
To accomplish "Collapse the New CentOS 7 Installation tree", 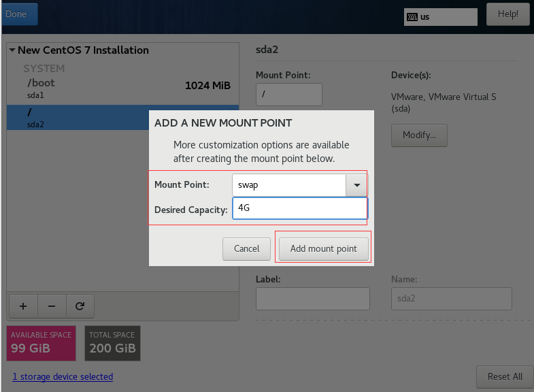I will 12,50.
